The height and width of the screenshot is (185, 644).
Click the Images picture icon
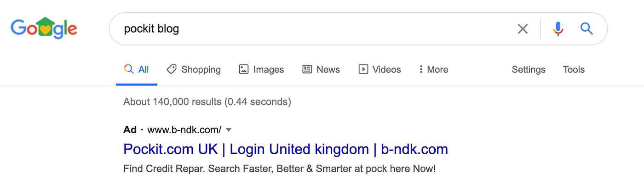(x=244, y=69)
